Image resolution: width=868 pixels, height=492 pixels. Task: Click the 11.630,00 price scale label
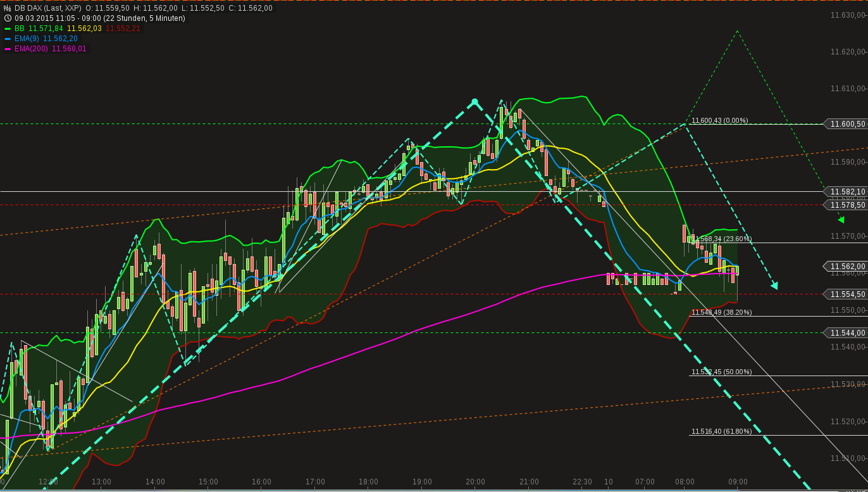(x=848, y=15)
